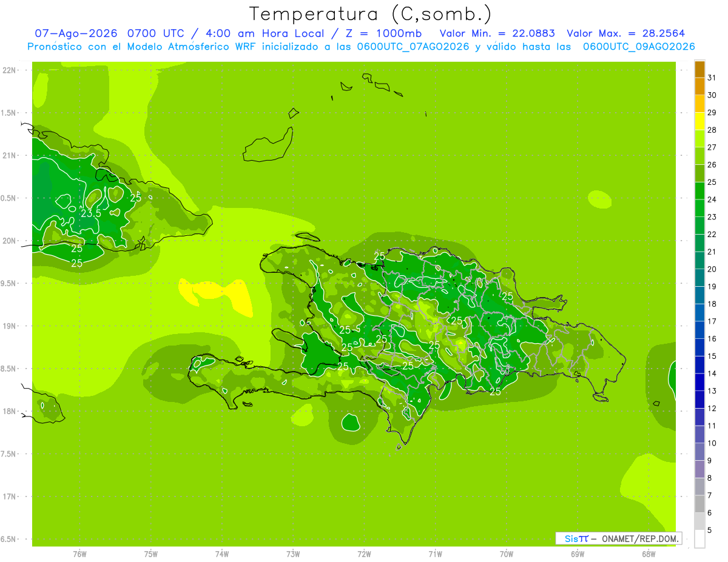
Task: Click the 68W longitude axis label
Action: (x=648, y=554)
